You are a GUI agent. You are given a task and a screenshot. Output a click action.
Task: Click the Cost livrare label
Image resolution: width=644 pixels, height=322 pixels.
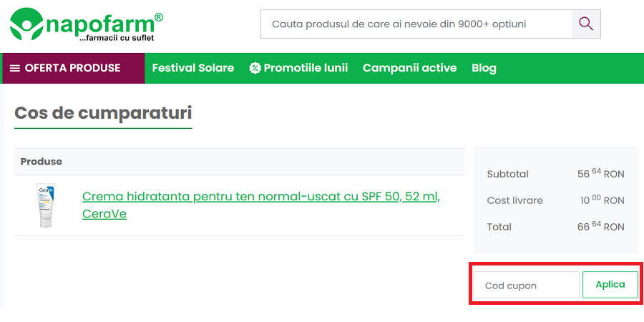(514, 200)
